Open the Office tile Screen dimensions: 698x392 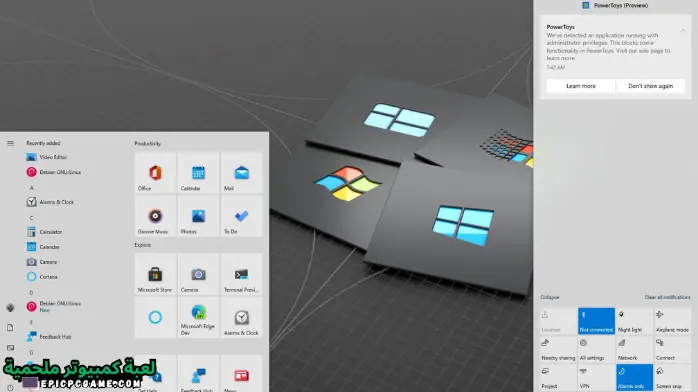coord(155,173)
